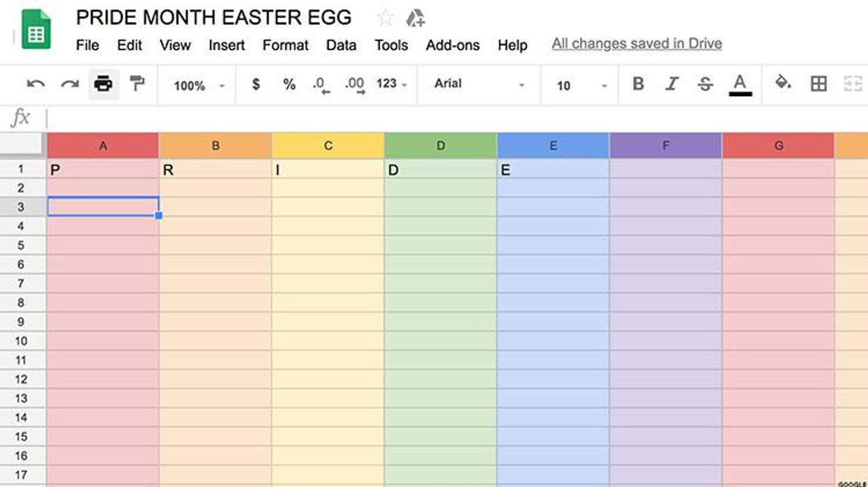Open the borders picker
This screenshot has width=868, height=487.
pyautogui.click(x=818, y=84)
